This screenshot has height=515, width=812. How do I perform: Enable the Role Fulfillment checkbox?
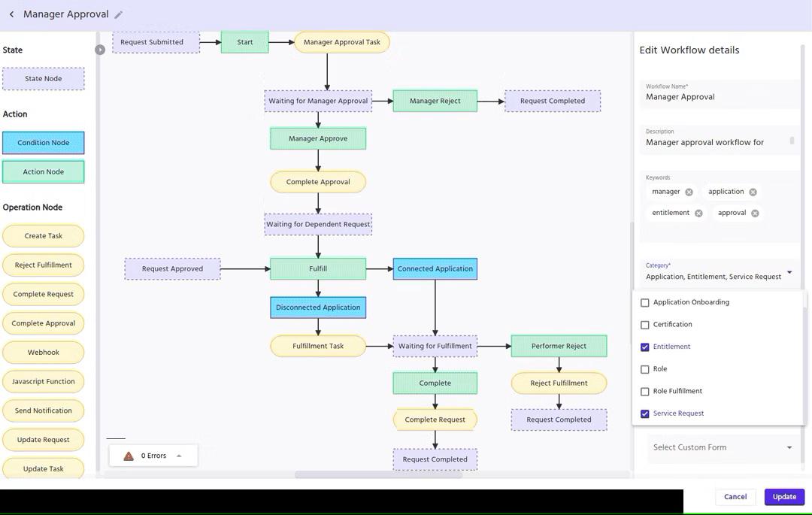tap(644, 392)
